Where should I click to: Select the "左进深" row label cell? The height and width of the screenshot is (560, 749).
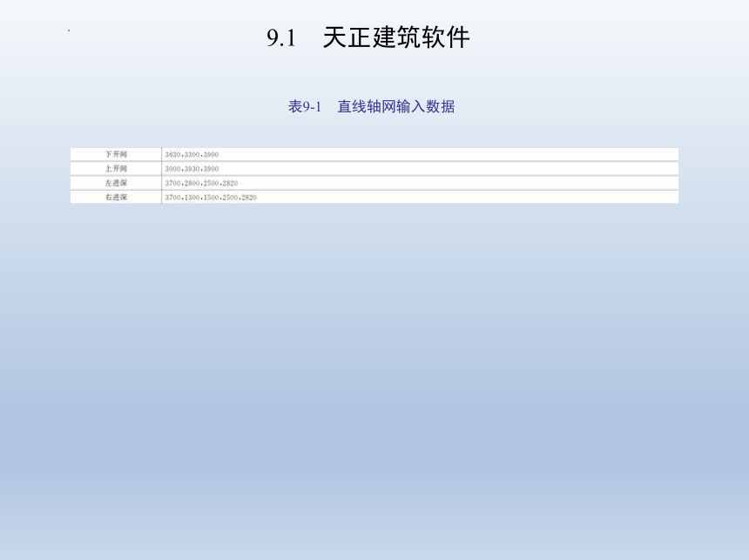coord(116,183)
